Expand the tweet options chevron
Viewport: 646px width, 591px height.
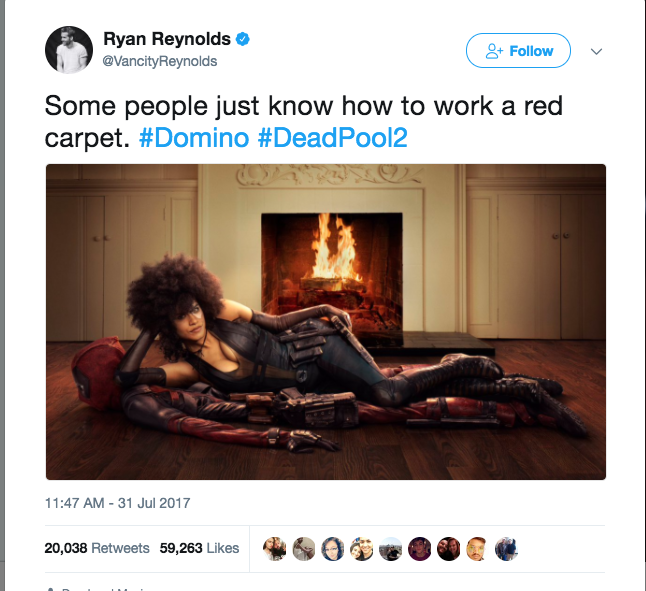click(x=596, y=51)
